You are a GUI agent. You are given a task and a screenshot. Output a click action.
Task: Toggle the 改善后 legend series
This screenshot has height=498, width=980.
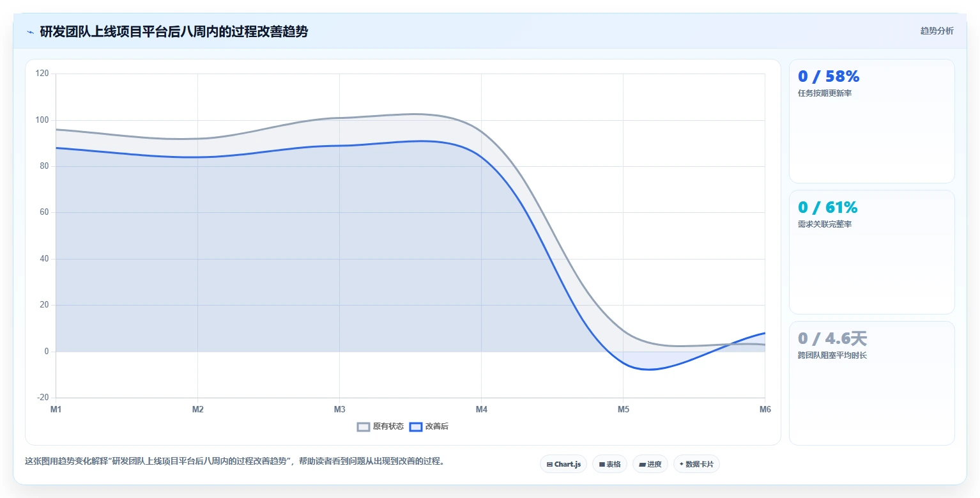429,426
